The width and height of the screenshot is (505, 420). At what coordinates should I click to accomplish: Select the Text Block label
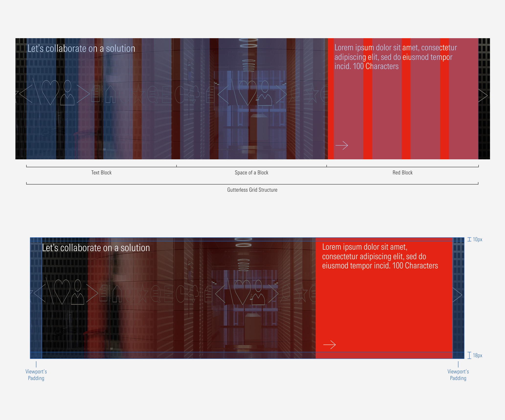101,173
